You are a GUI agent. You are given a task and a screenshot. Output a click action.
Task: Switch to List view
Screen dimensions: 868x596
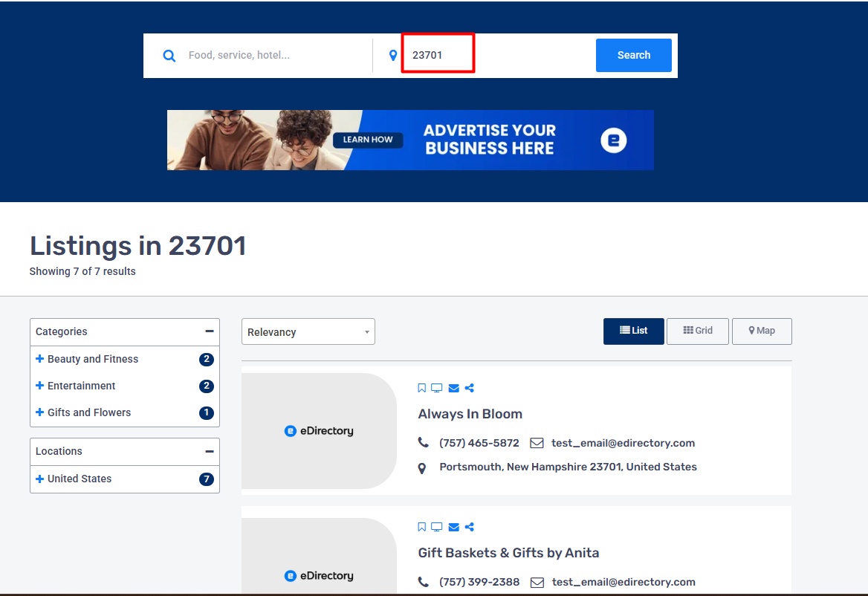(x=634, y=331)
